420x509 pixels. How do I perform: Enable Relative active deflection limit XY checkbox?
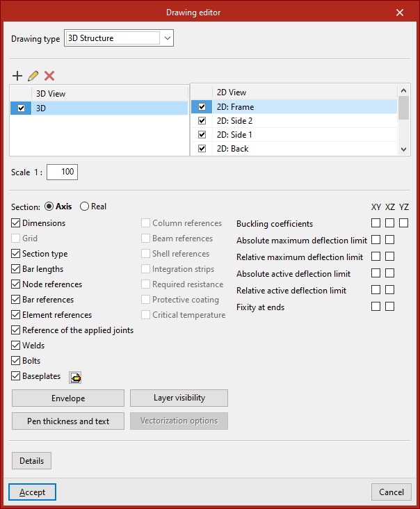(376, 289)
